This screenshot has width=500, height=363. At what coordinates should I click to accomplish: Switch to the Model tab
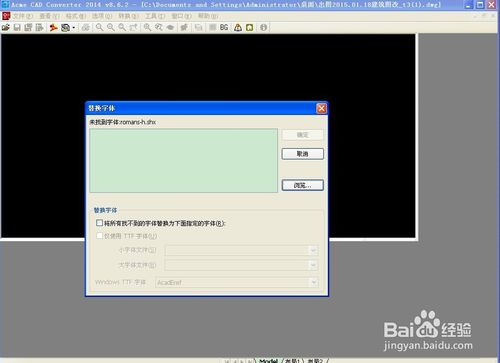coord(269,361)
